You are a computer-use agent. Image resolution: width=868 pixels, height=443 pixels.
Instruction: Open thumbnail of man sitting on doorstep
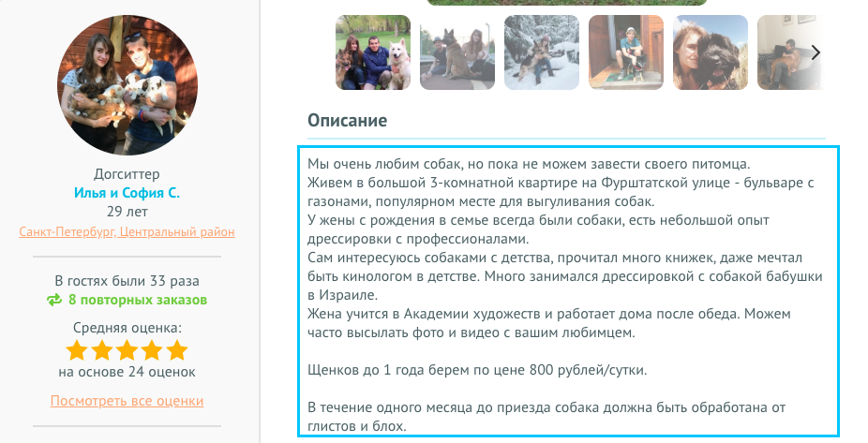point(625,52)
